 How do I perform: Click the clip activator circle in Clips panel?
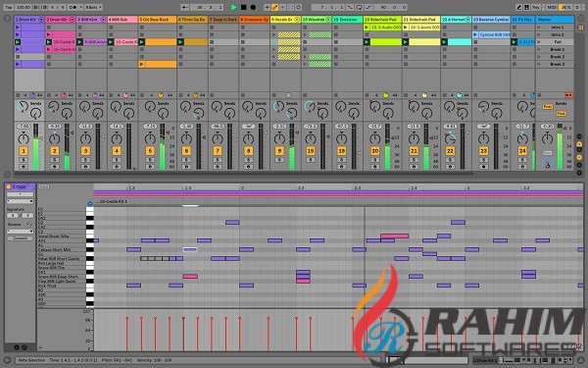[x=9, y=186]
